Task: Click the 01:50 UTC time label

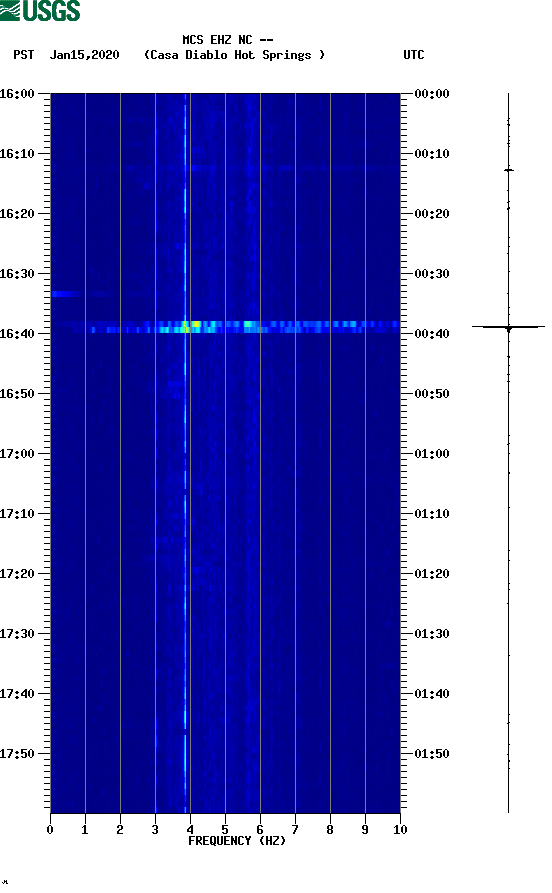Action: 432,753
